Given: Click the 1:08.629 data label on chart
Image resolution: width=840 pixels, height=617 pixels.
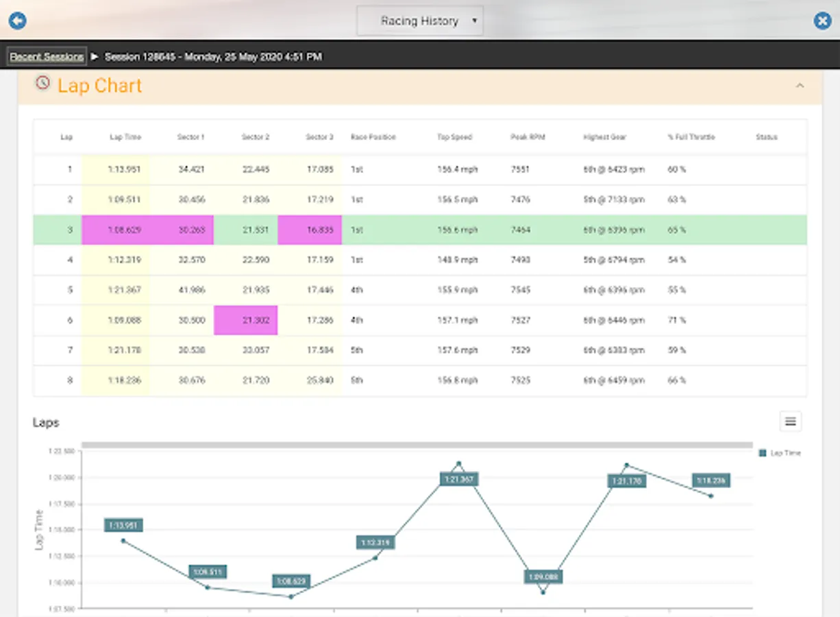Looking at the screenshot, I should (291, 581).
